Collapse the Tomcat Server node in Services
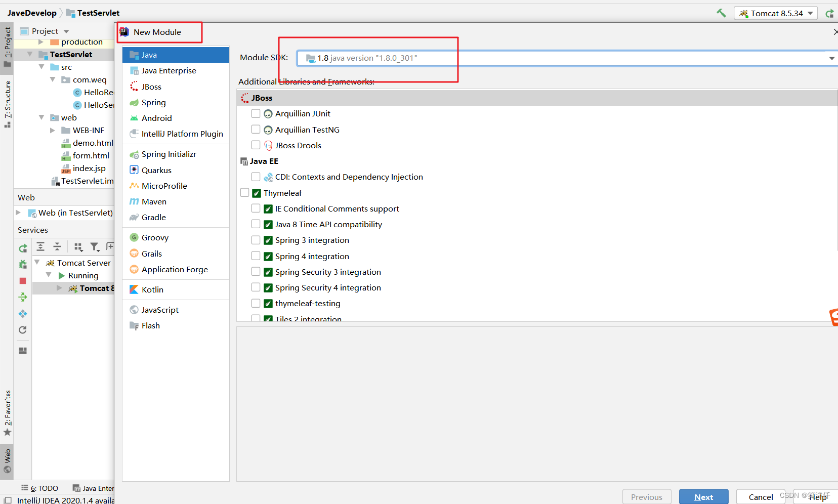Image resolution: width=838 pixels, height=504 pixels. (x=37, y=262)
